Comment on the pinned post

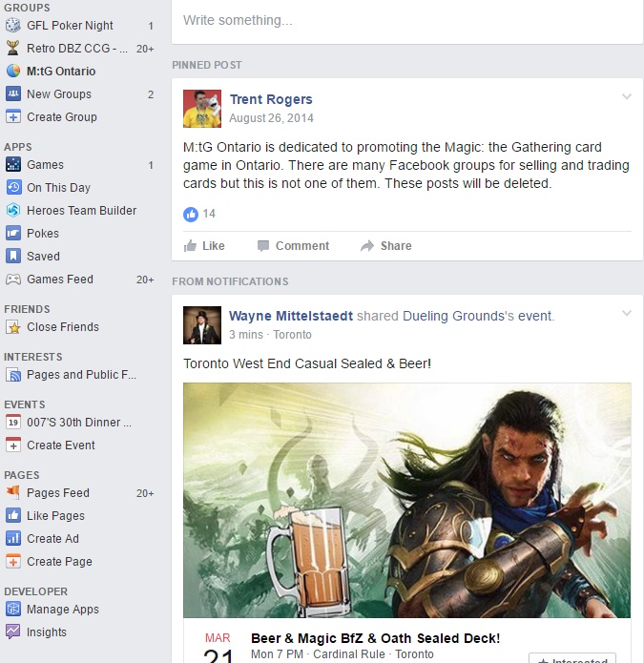(294, 246)
